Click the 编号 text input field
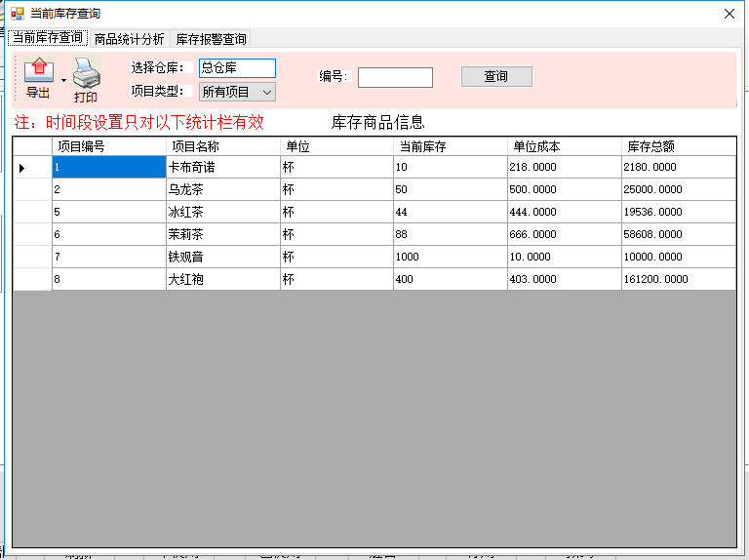 tap(395, 77)
